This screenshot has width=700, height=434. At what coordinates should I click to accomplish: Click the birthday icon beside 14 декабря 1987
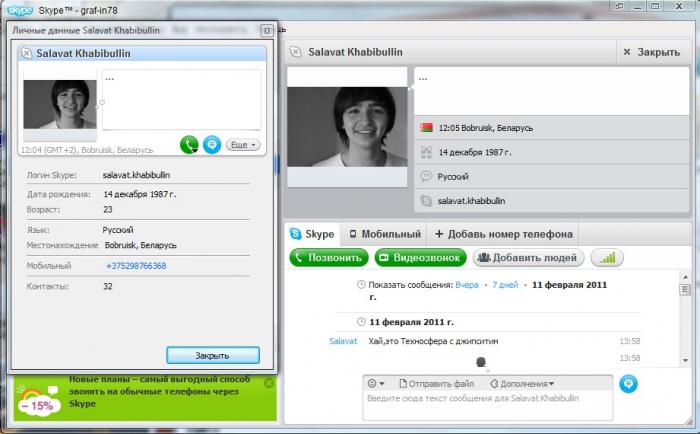tap(426, 152)
